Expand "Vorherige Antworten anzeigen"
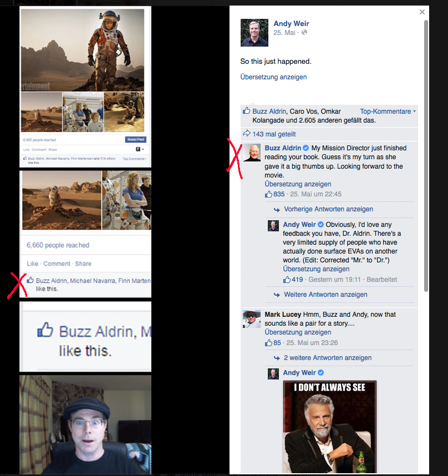This screenshot has height=476, width=448. pos(328,209)
